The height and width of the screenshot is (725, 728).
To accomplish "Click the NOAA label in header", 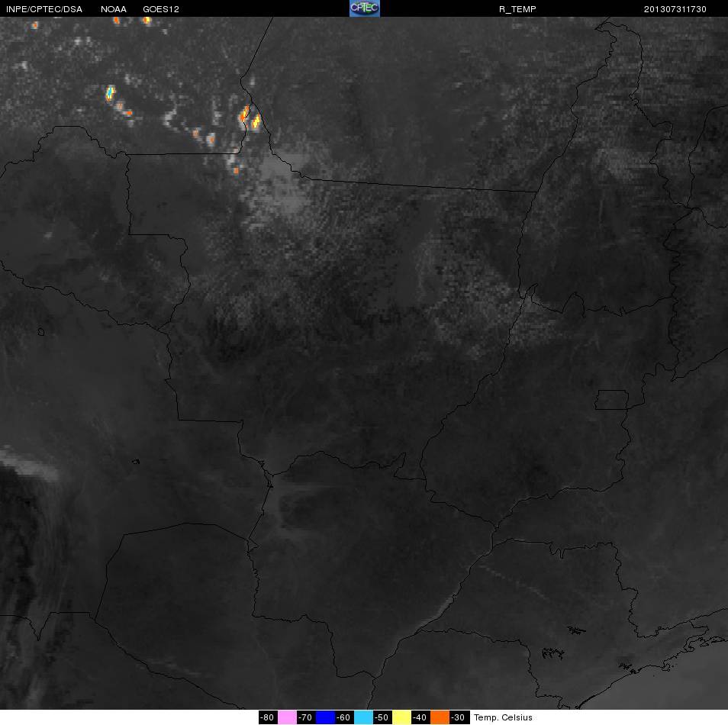I will click(x=113, y=9).
